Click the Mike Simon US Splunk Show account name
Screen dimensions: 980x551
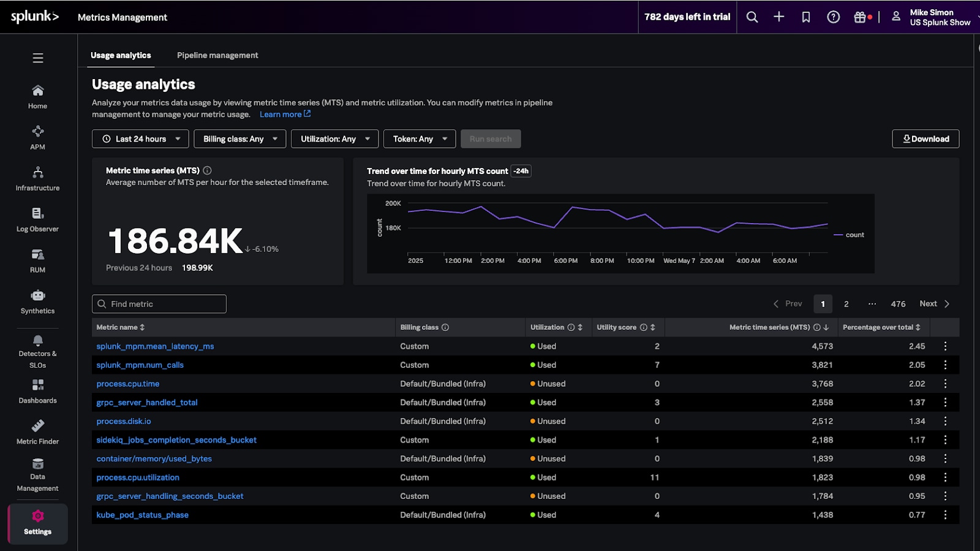(x=940, y=17)
